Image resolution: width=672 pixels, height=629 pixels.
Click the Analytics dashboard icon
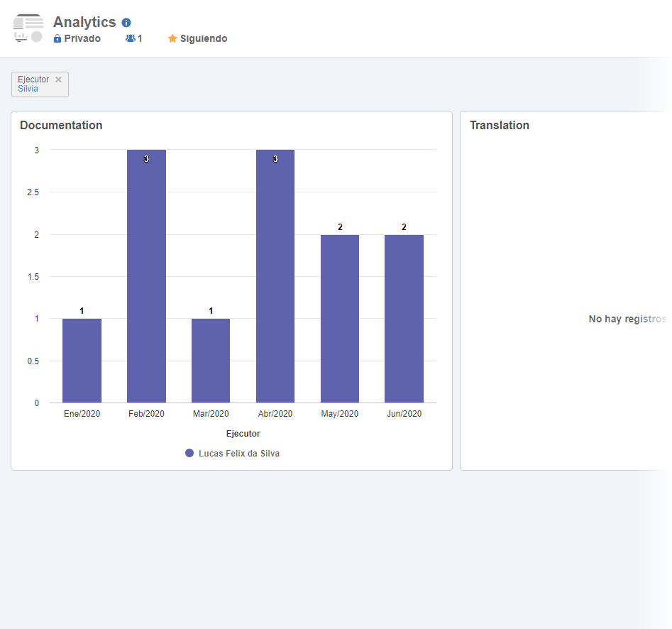coord(28,28)
